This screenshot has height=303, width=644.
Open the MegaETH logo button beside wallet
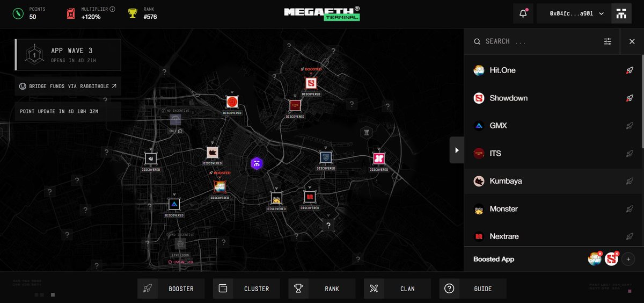[x=621, y=13]
